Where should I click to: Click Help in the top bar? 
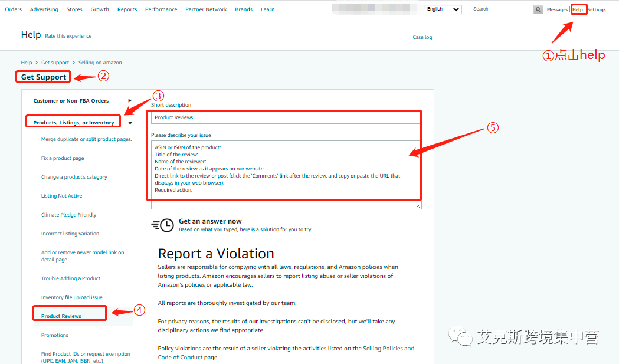point(578,9)
